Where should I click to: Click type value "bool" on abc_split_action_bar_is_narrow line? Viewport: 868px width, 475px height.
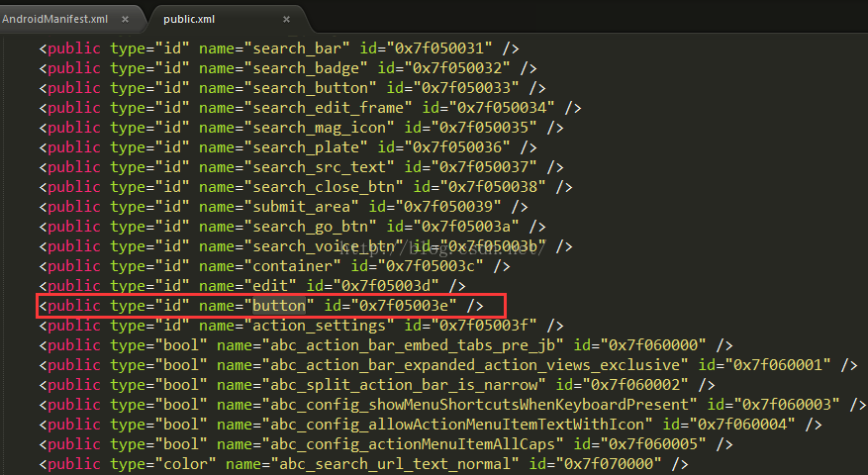[181, 385]
